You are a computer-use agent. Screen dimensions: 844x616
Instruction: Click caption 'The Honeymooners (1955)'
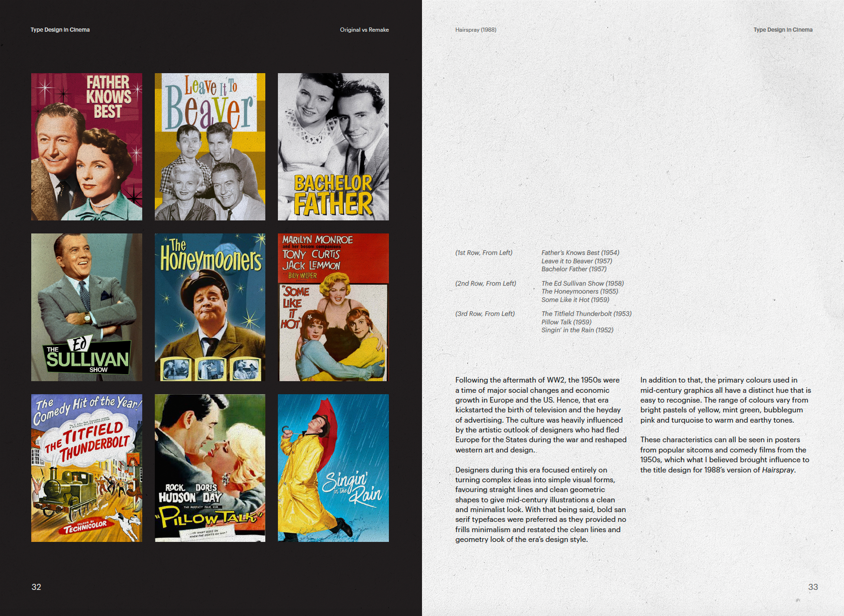pos(580,292)
